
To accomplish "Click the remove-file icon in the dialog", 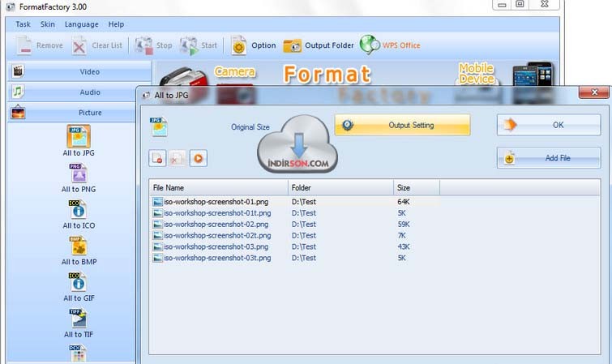I will 157,159.
